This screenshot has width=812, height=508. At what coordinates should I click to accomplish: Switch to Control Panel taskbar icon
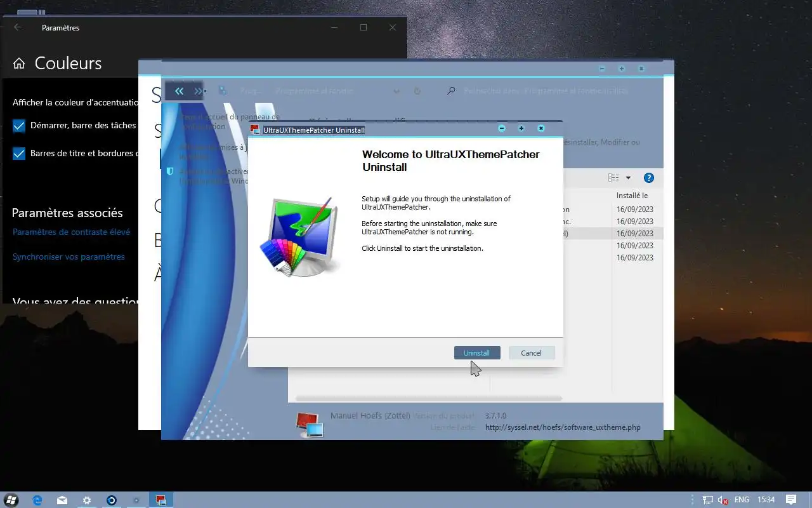pos(136,500)
